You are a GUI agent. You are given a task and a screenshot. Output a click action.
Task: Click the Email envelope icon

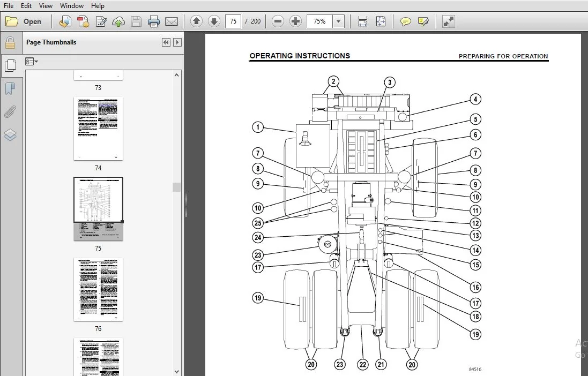[x=172, y=21]
